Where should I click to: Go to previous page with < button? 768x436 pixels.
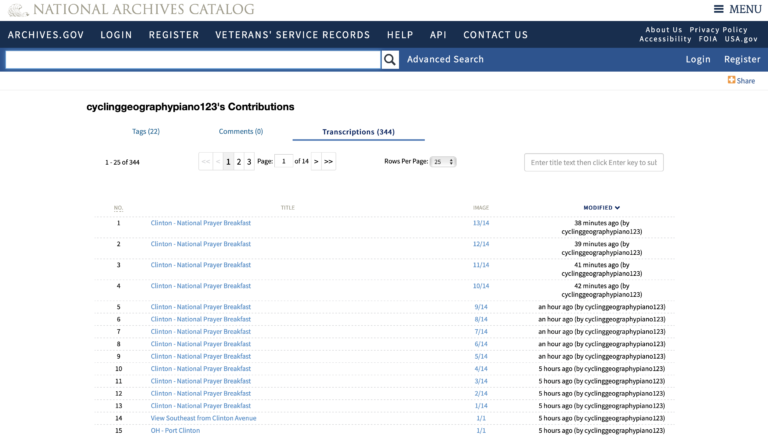218,161
